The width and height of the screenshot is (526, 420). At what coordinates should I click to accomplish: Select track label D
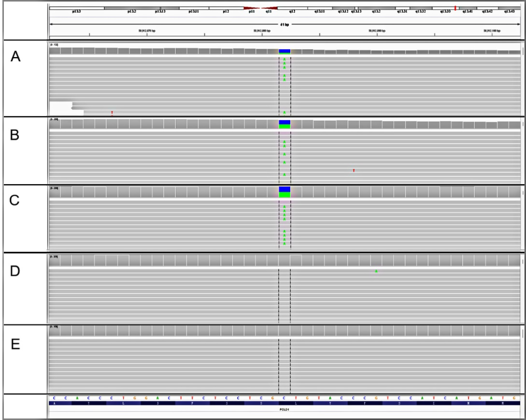(16, 271)
